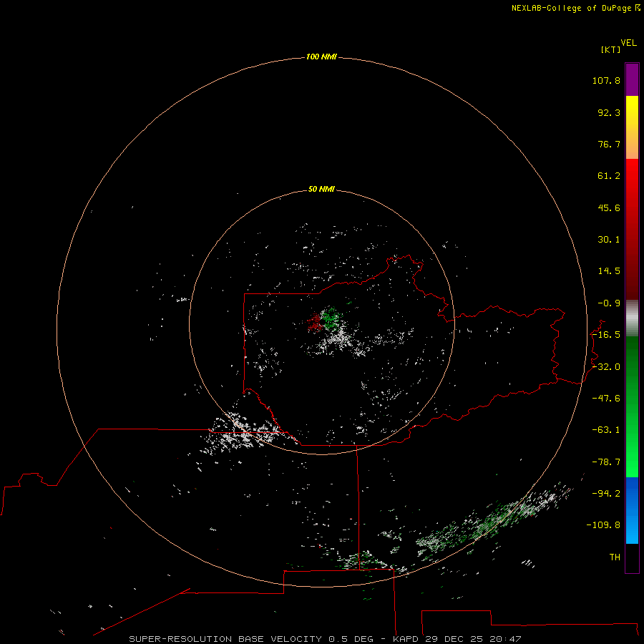
Task: Click the 92.3 legend value
Action: [x=609, y=112]
